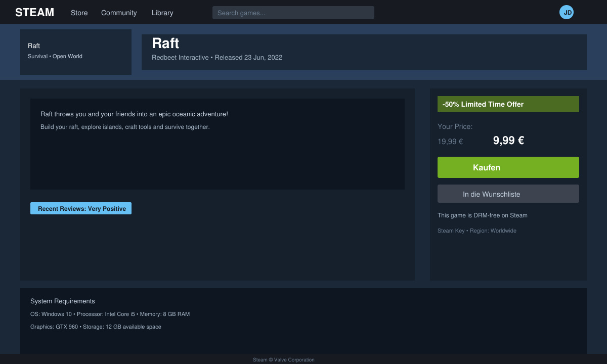607x364 pixels.
Task: Click the discounted price 9,99 €
Action: 508,141
